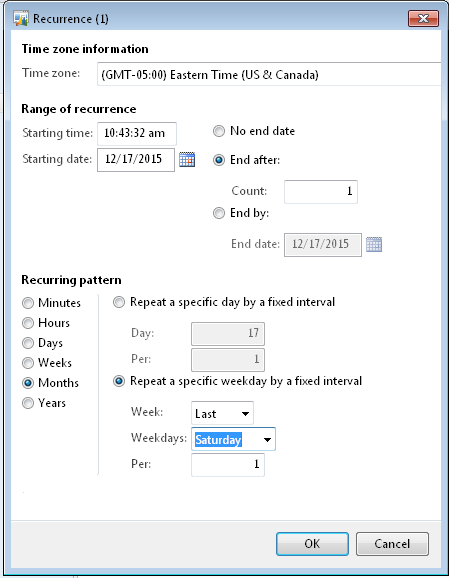Click the Count input field
Viewport: 449px width, 578px height.
[321, 191]
